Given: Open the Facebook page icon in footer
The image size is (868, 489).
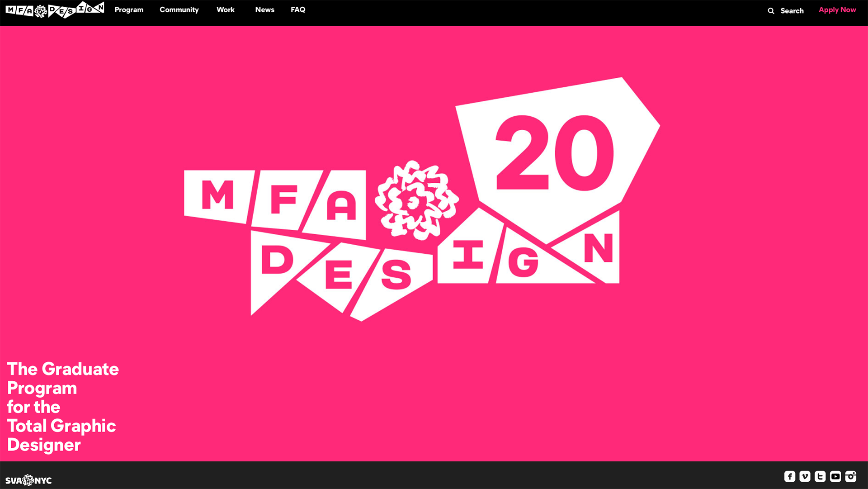Looking at the screenshot, I should 790,476.
